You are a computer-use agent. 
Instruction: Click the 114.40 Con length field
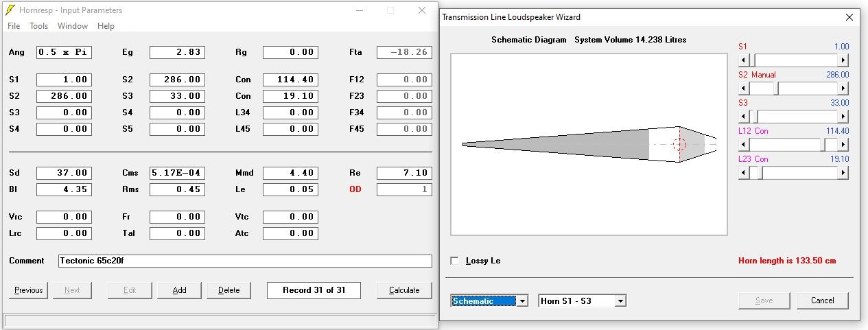pyautogui.click(x=290, y=80)
